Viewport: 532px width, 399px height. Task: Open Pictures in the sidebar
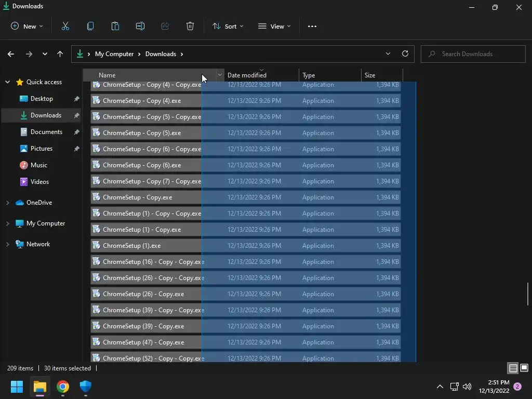click(x=42, y=149)
